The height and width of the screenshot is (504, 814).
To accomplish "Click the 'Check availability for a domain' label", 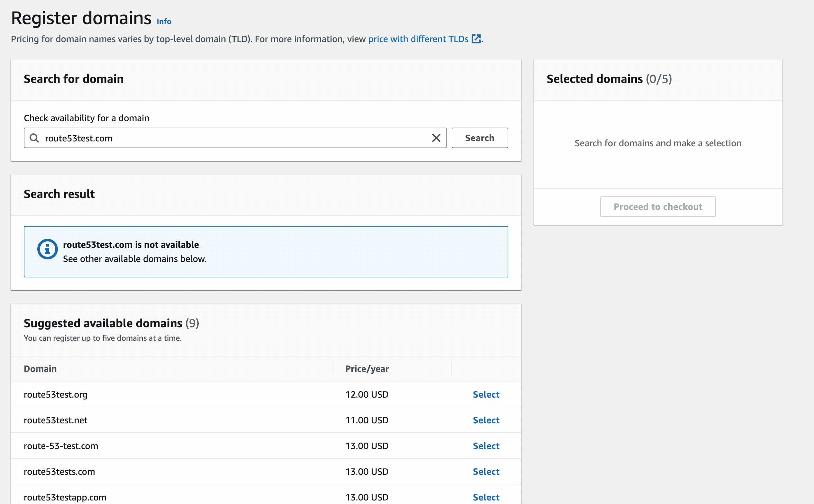I will click(x=86, y=118).
